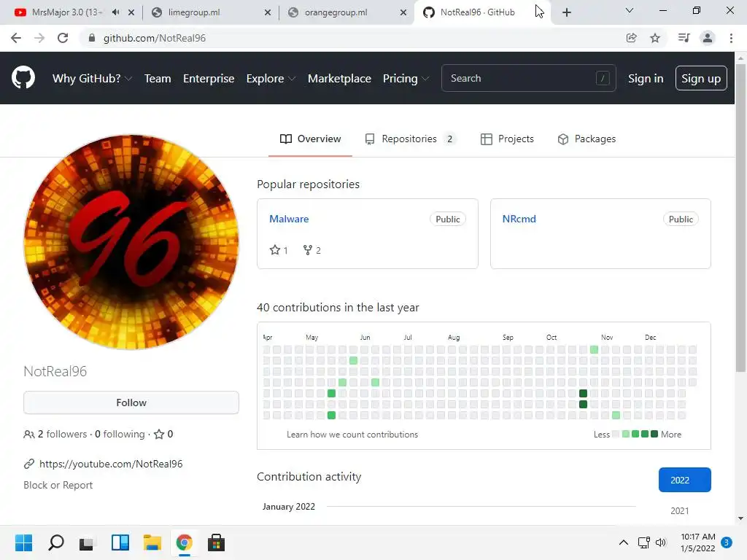The width and height of the screenshot is (747, 560).
Task: Click the lightest gray legend swatch
Action: (616, 435)
